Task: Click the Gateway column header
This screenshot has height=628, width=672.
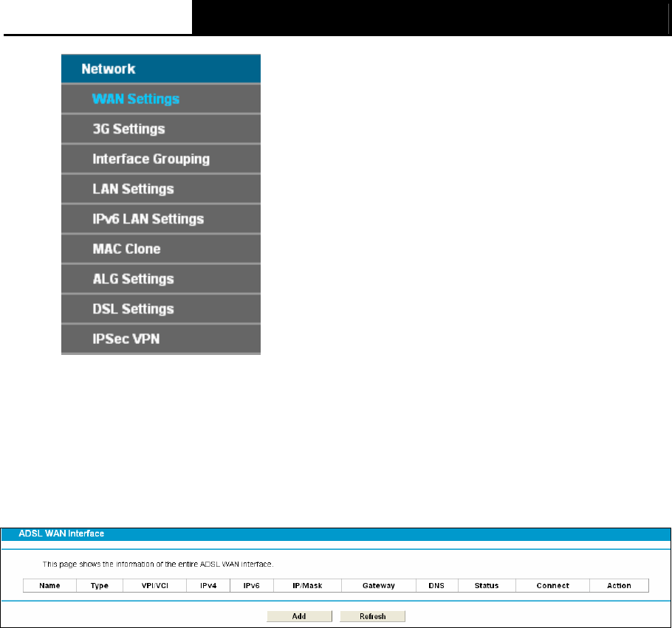Action: [x=378, y=586]
